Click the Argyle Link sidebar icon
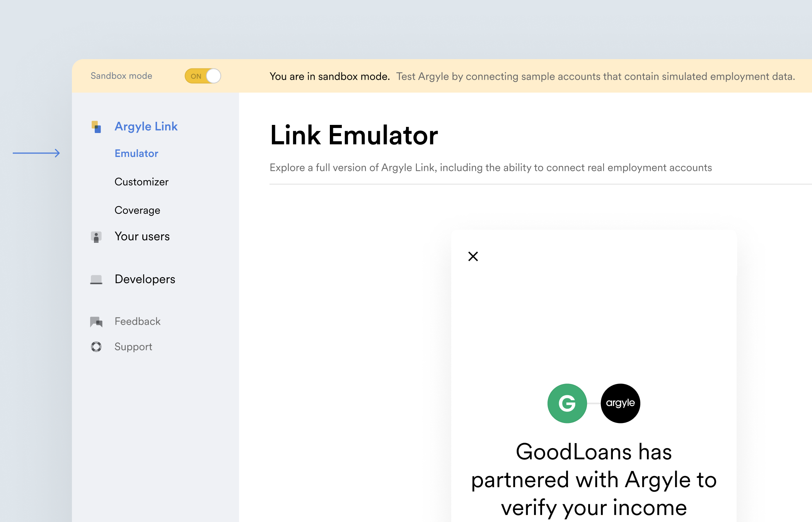Image resolution: width=812 pixels, height=522 pixels. [x=96, y=127]
